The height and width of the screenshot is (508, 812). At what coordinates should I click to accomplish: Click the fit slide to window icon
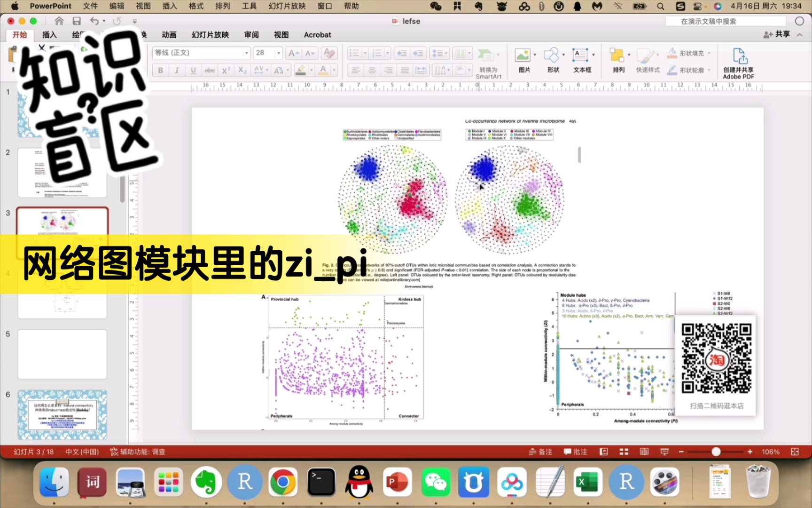tap(795, 452)
